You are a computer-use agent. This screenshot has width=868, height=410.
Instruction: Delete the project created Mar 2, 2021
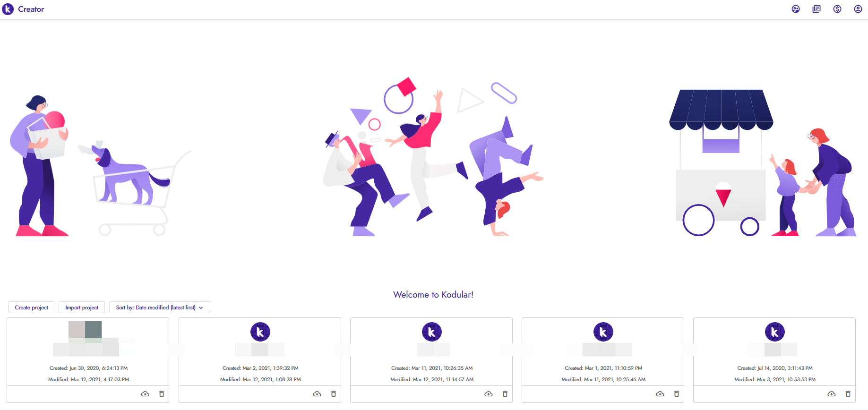[x=334, y=394]
